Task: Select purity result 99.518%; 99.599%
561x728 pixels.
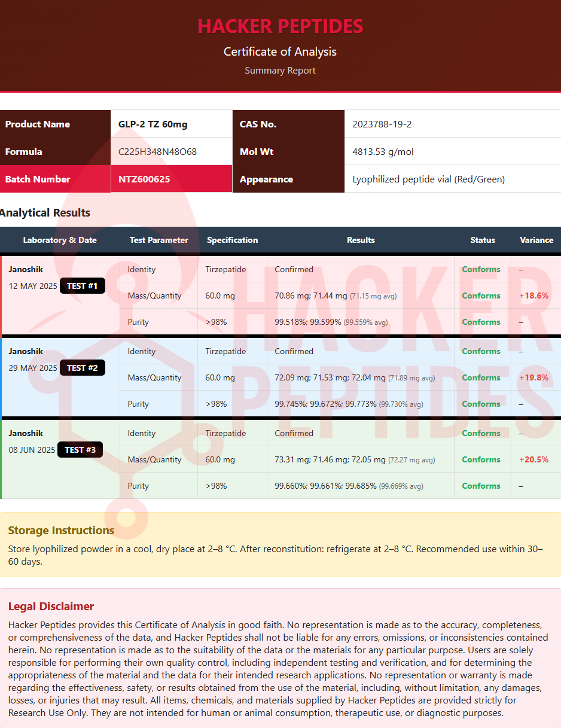Action: [308, 322]
